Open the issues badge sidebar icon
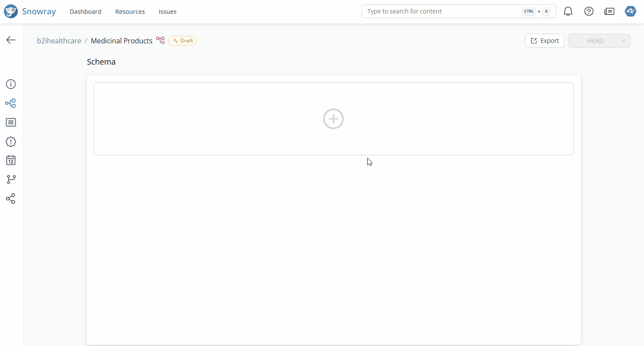 click(x=11, y=142)
